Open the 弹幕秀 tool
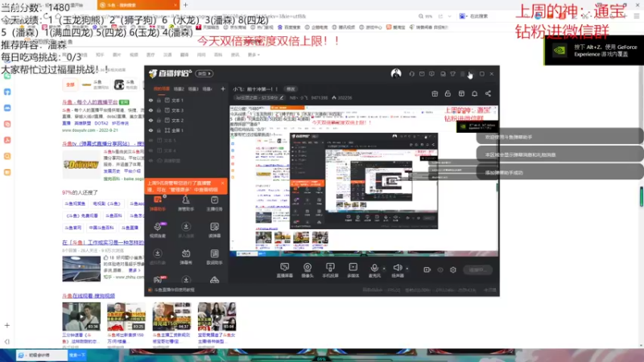The image size is (644, 362). [x=186, y=257]
